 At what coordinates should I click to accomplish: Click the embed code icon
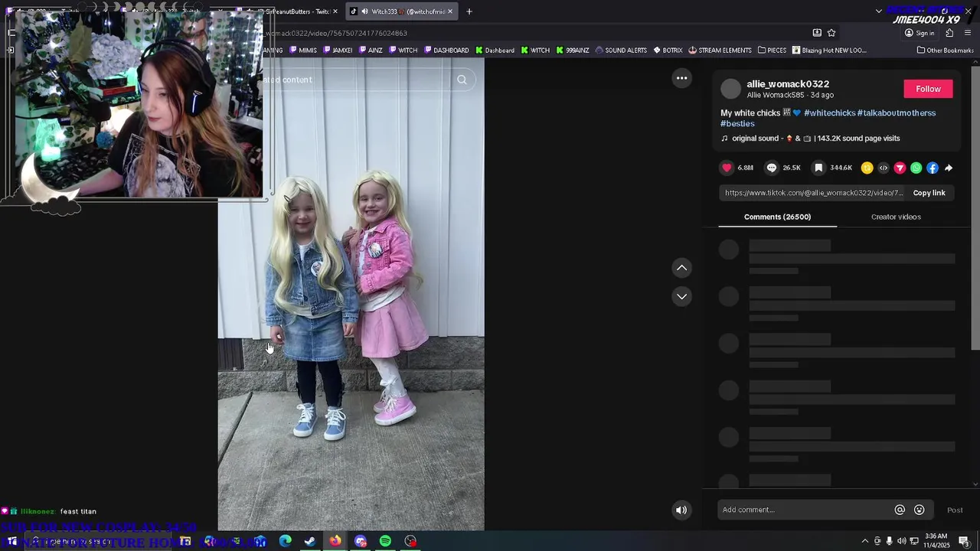click(x=884, y=168)
